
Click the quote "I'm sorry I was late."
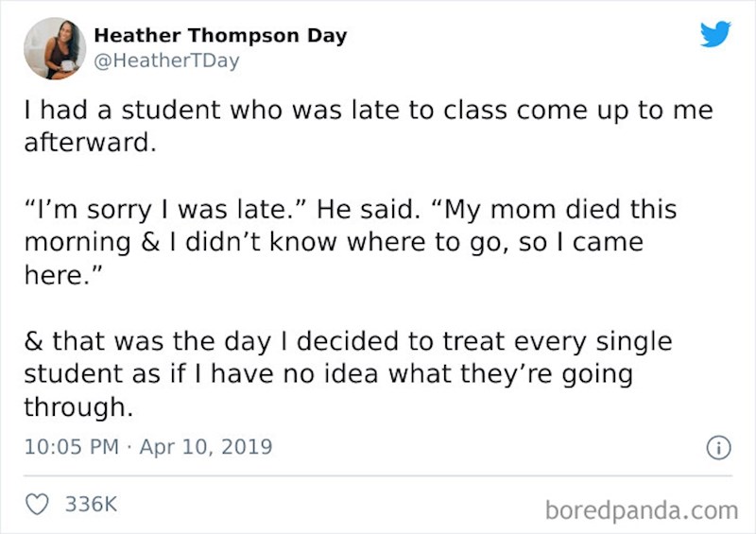pyautogui.click(x=165, y=207)
